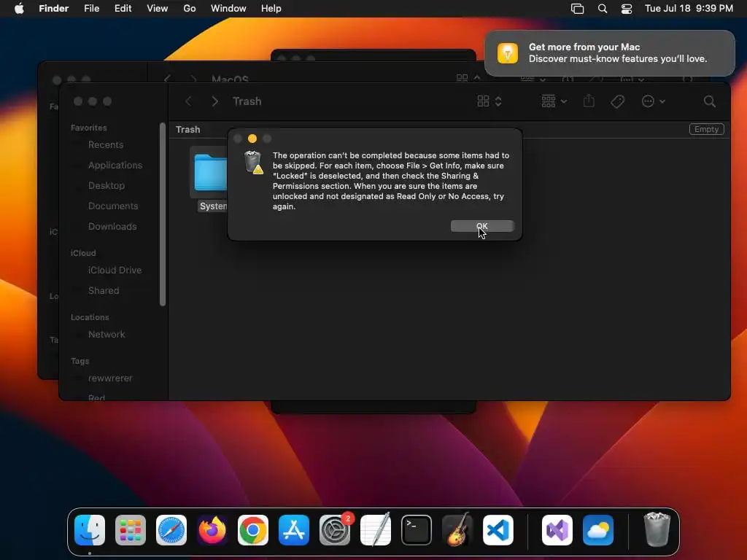Select Downloads in the sidebar
This screenshot has width=747, height=560.
pyautogui.click(x=112, y=227)
